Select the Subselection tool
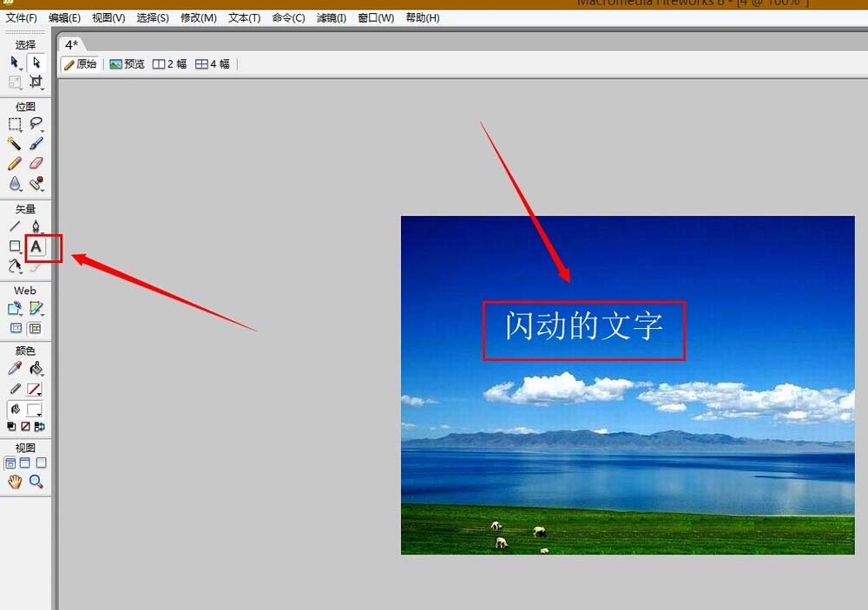 36,62
